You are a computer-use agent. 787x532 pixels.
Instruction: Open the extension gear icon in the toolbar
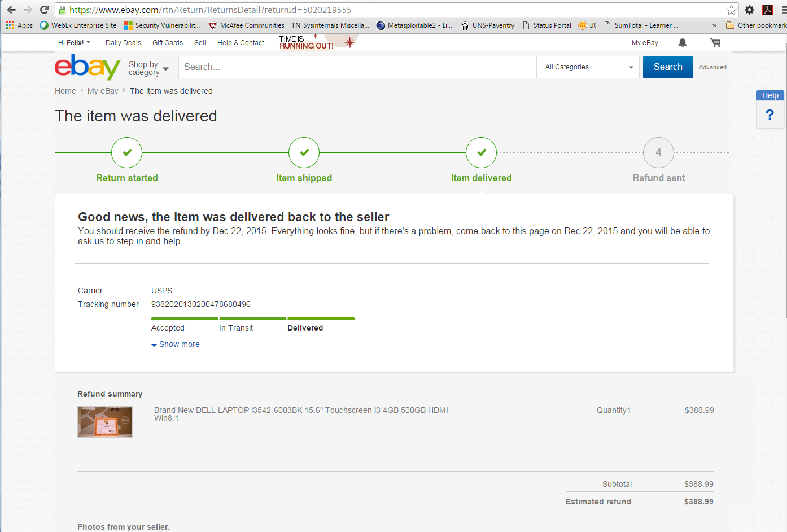[x=749, y=10]
